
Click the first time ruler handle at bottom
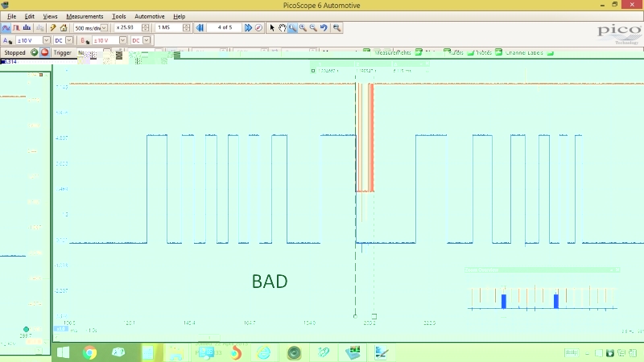click(x=355, y=316)
